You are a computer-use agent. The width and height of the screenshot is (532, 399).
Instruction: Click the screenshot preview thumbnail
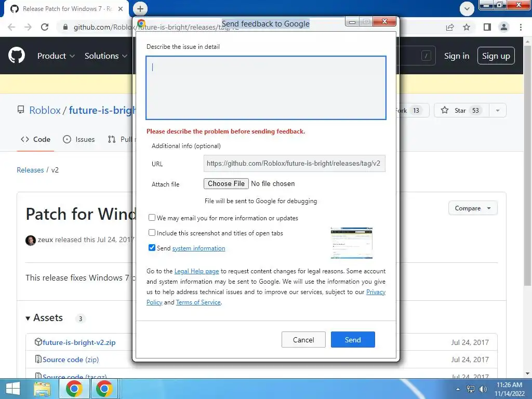pyautogui.click(x=352, y=243)
